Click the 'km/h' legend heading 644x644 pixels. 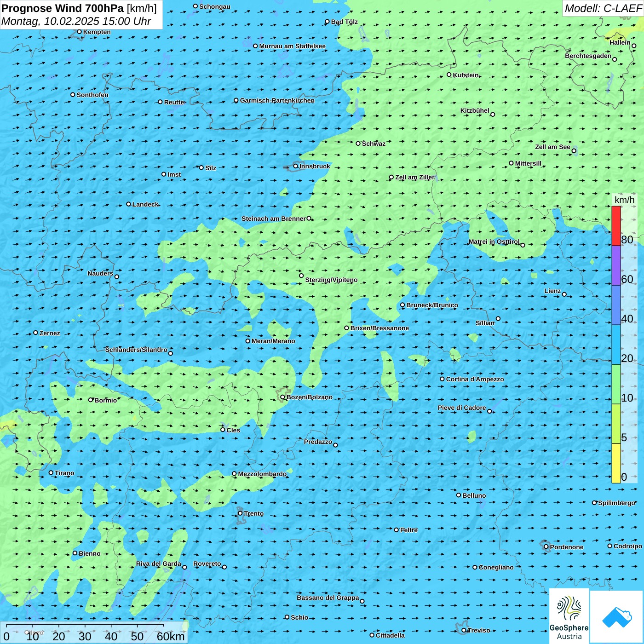click(x=624, y=200)
